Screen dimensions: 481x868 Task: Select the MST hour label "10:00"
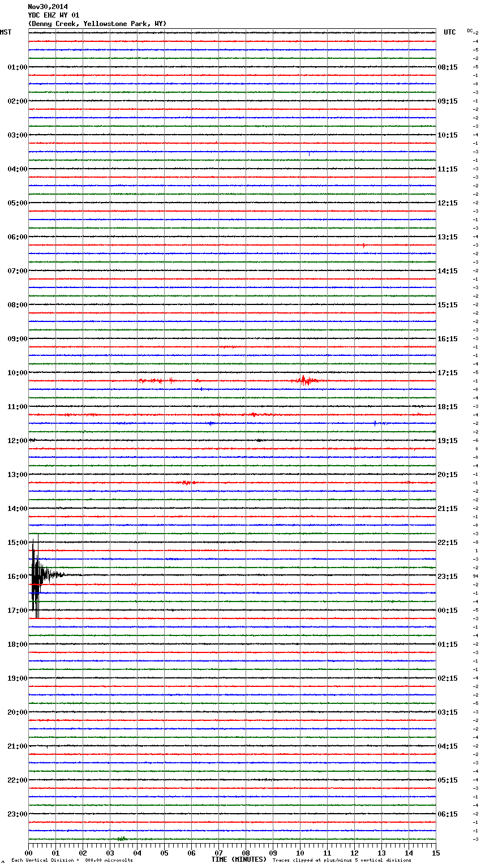point(18,373)
